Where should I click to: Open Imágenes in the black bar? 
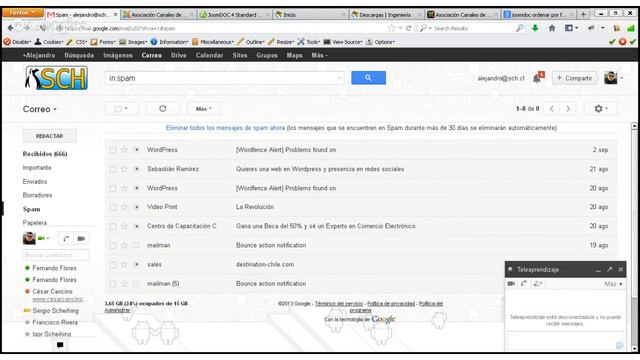coord(118,55)
